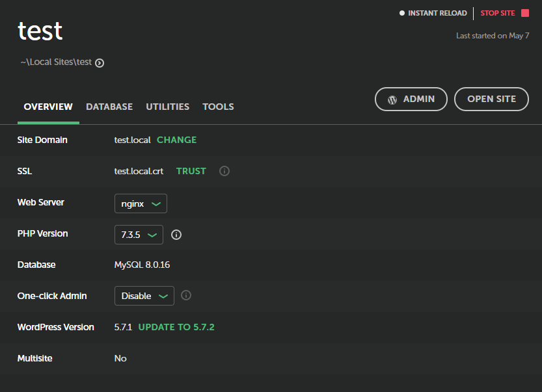Open the PHP Version 7.3.5 dropdown
Viewport: 542px width, 392px height.
(139, 235)
